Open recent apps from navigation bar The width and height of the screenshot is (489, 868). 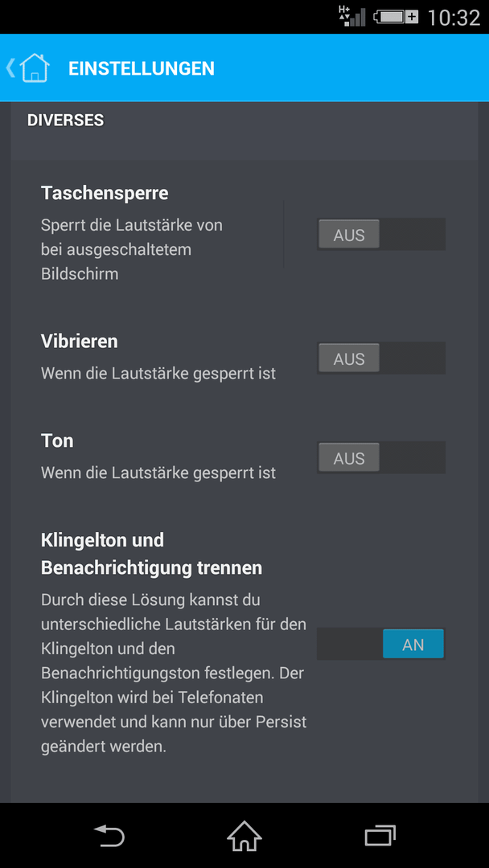tap(380, 835)
